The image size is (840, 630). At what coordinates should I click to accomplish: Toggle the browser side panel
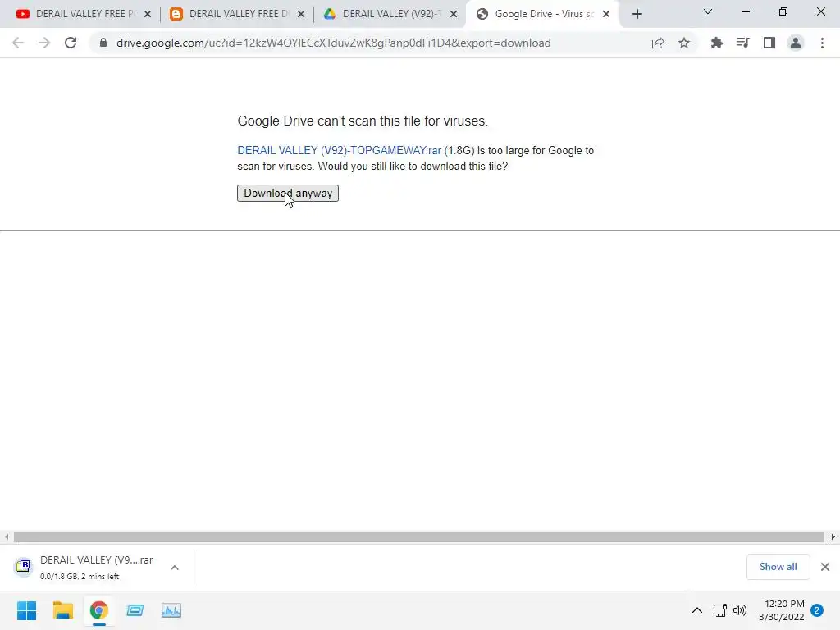pyautogui.click(x=769, y=43)
